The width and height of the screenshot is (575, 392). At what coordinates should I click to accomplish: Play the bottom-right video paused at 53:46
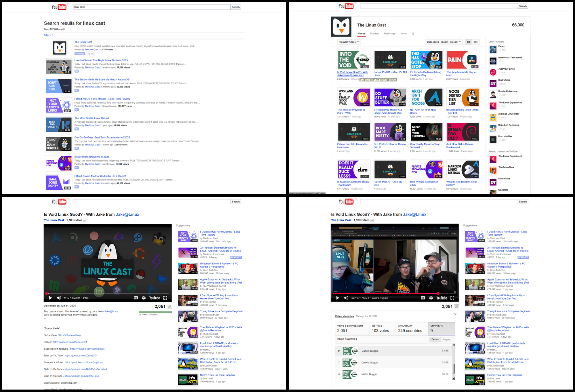[338, 298]
